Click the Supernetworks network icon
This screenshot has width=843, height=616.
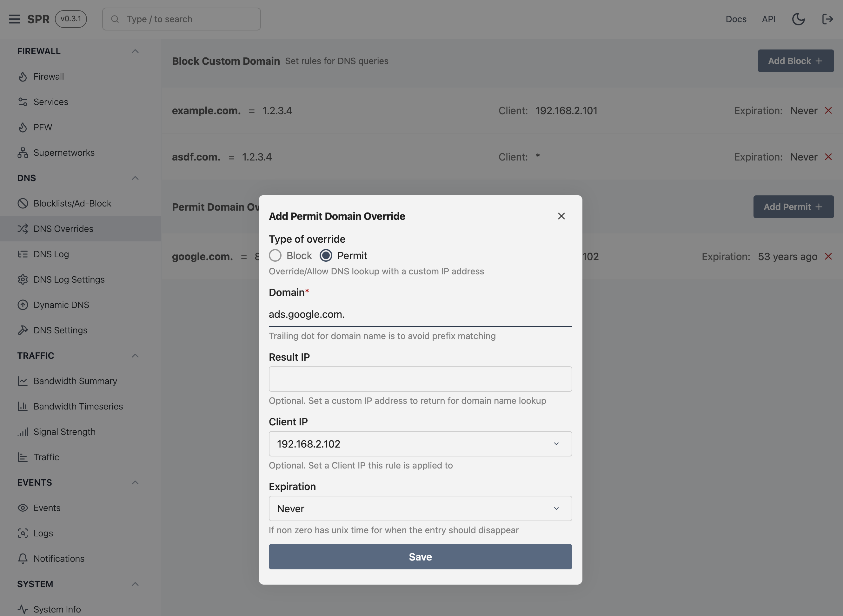pos(23,153)
